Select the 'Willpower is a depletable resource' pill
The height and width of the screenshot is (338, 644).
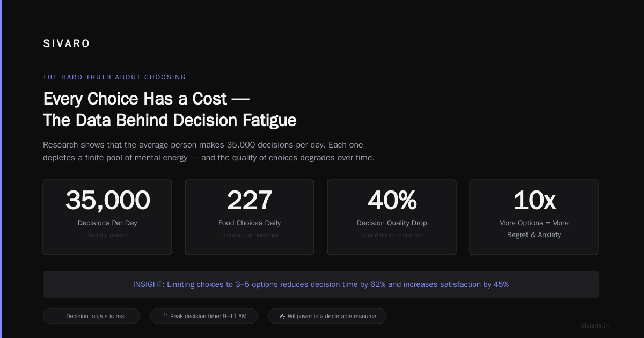coord(327,316)
